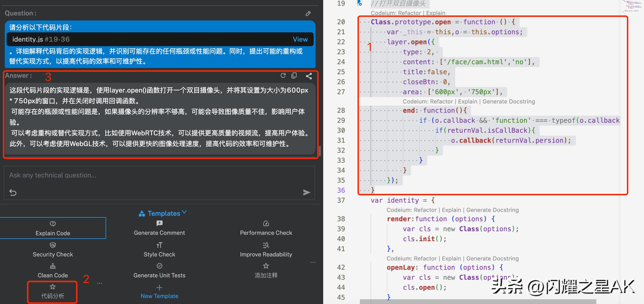Open the more options ellipsis beside 代码分析
Screen dimensions: 644x304
point(99,283)
